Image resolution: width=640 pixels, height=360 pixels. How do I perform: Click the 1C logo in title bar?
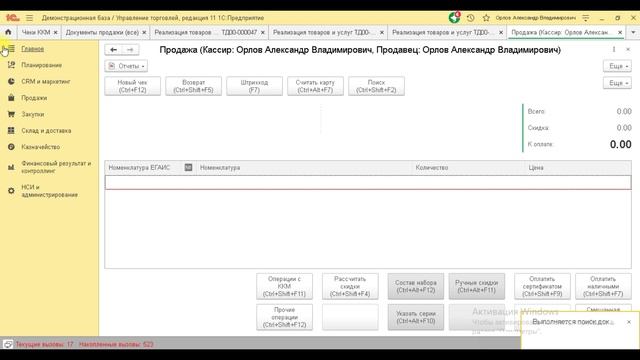coord(12,18)
